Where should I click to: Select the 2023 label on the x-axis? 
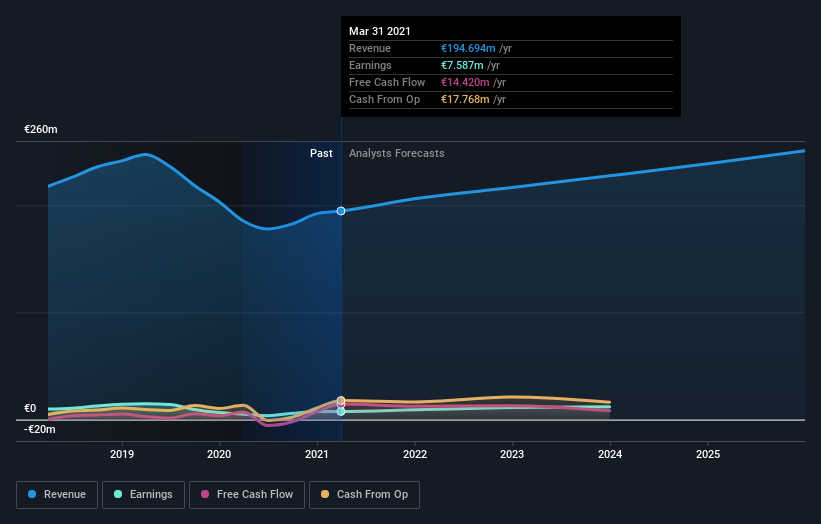512,454
